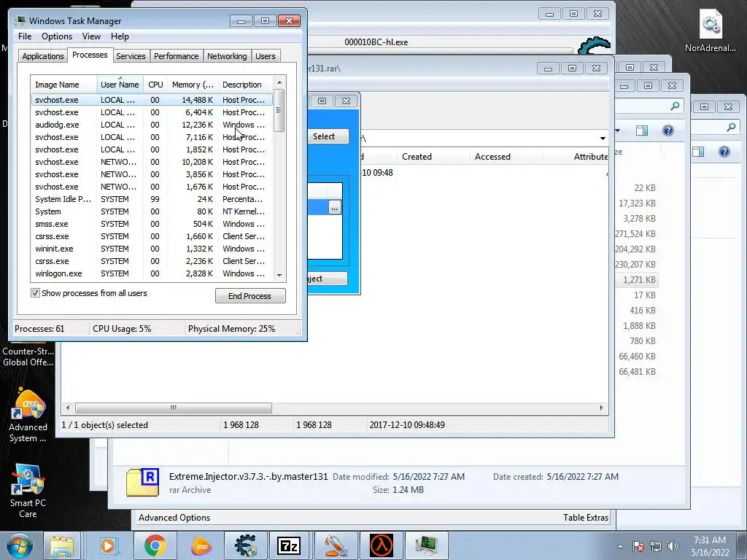
Task: Sort 7-Zip list by Created column
Action: click(x=433, y=157)
